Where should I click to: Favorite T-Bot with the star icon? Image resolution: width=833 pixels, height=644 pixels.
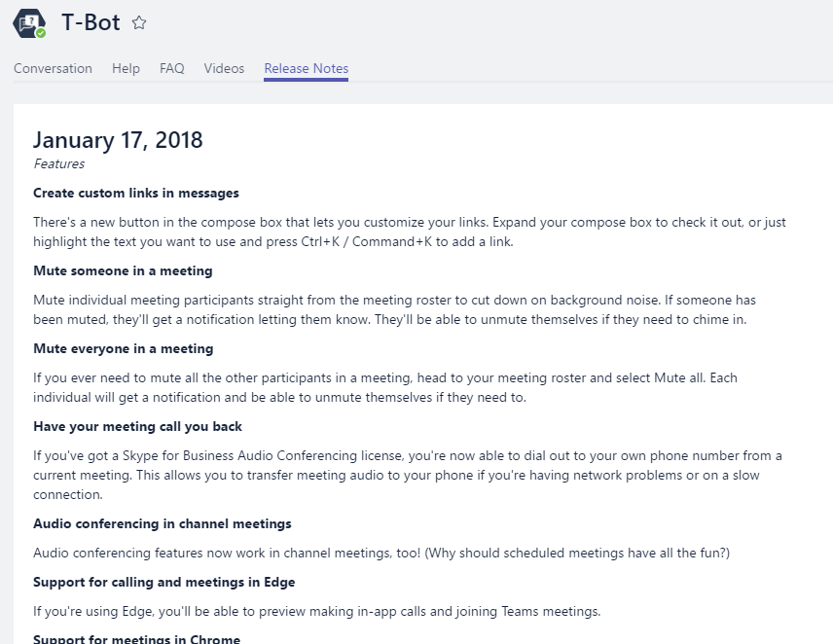click(139, 22)
